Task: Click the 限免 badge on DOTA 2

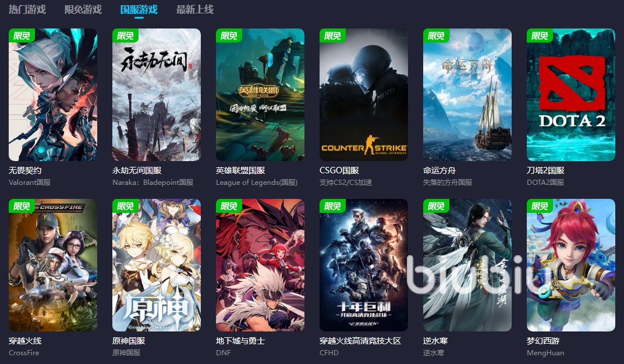Action: tap(540, 36)
